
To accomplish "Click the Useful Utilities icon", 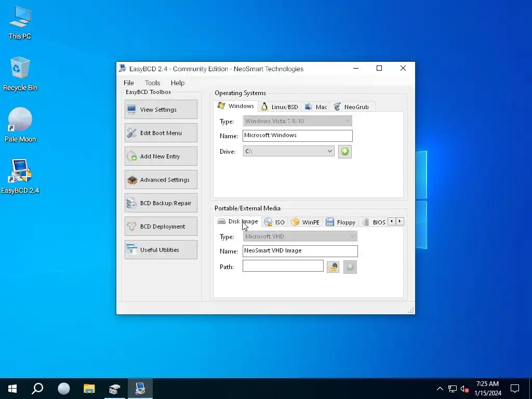I will 131,250.
